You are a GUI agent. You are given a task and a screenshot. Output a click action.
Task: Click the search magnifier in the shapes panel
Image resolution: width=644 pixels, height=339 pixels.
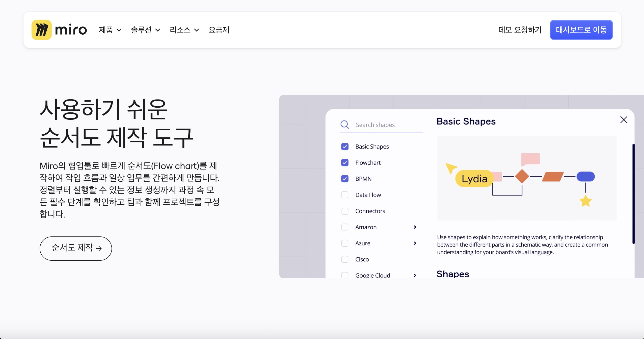tap(344, 124)
